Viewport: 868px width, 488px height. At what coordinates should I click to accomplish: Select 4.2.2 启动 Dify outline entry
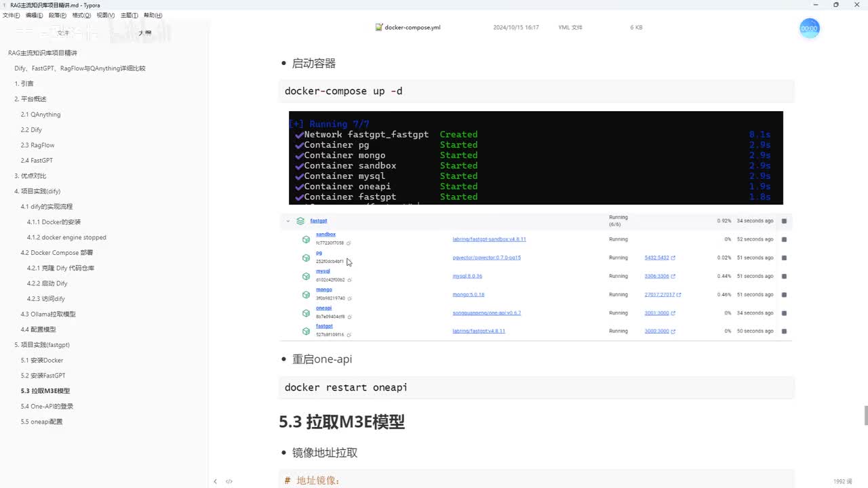pyautogui.click(x=47, y=283)
